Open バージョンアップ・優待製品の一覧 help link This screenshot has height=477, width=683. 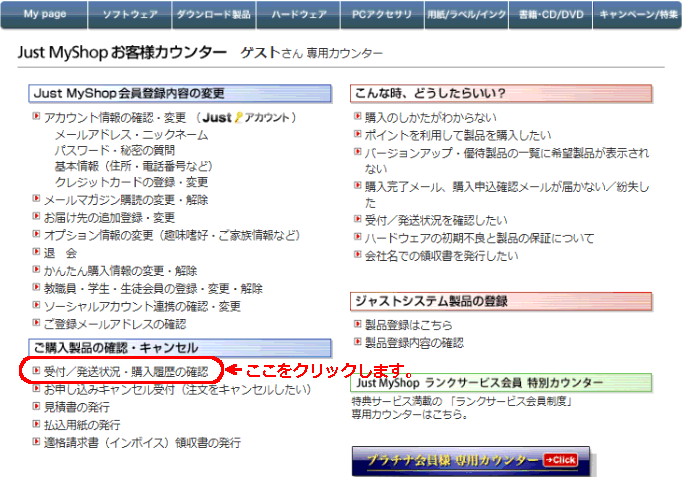click(507, 161)
